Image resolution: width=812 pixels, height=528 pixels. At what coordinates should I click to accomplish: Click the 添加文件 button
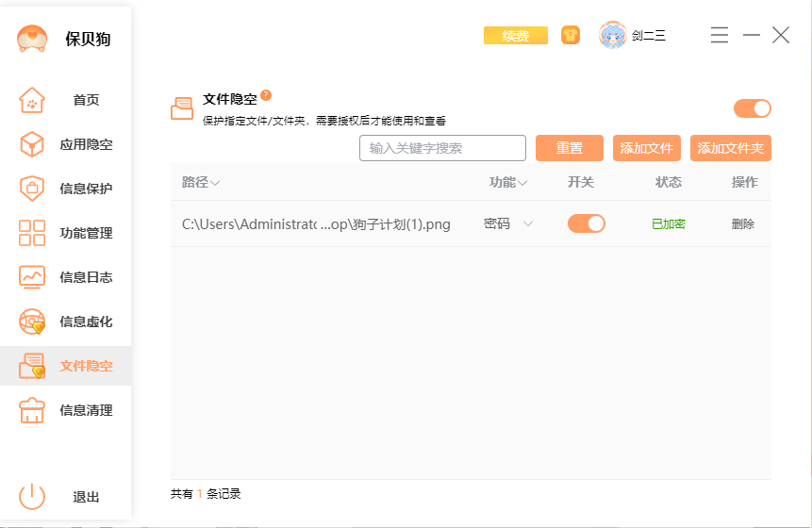tap(647, 148)
